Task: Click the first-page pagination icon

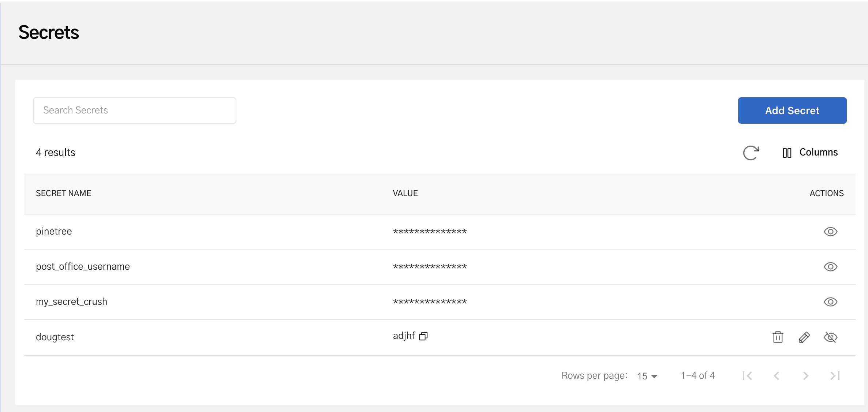Action: (748, 375)
